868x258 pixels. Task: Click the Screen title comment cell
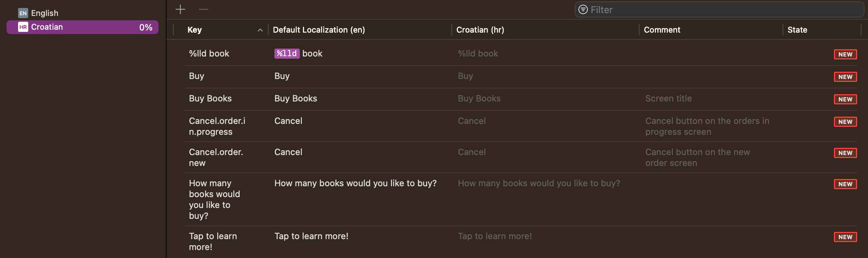click(x=668, y=99)
